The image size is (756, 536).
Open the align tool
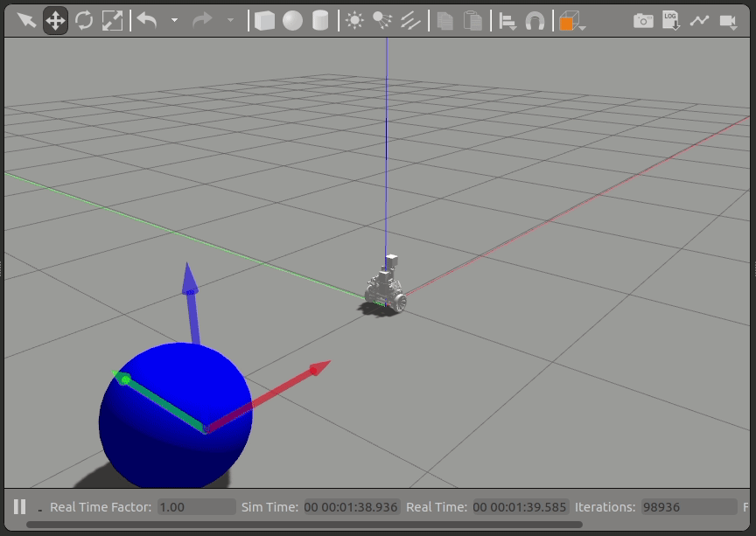[x=507, y=22]
